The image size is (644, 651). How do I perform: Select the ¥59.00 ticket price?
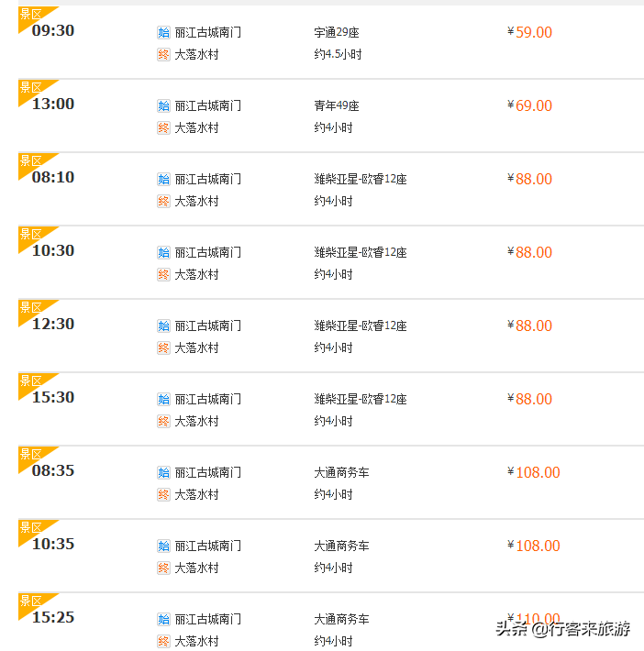[529, 32]
